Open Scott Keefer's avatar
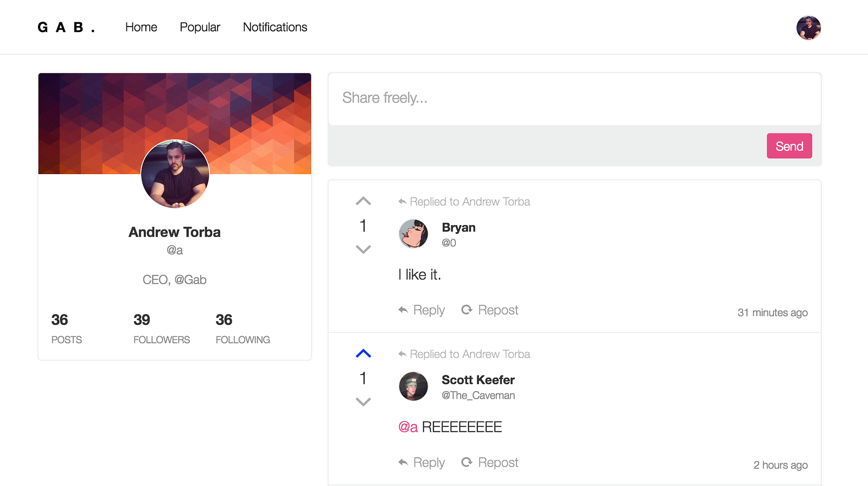The image size is (868, 486). coord(413,386)
